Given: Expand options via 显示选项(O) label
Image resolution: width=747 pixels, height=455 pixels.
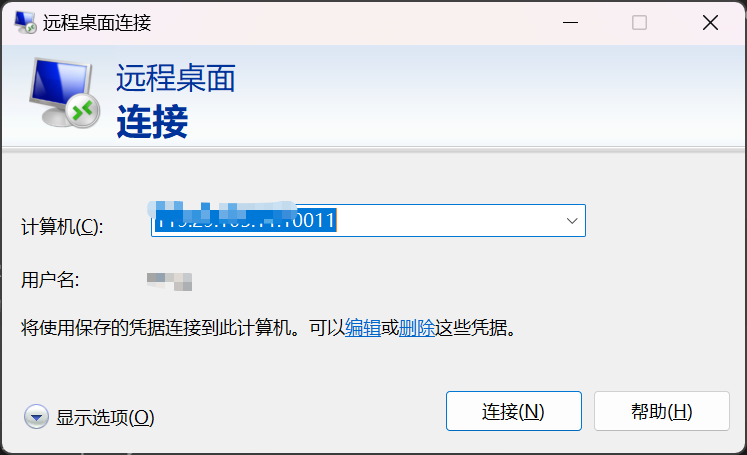Looking at the screenshot, I should click(105, 417).
